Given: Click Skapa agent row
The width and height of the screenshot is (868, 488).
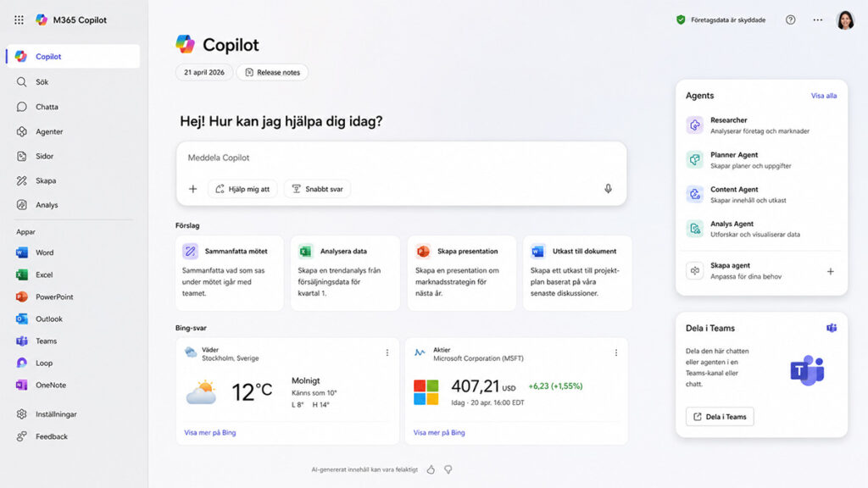Looking at the screenshot, I should (761, 271).
